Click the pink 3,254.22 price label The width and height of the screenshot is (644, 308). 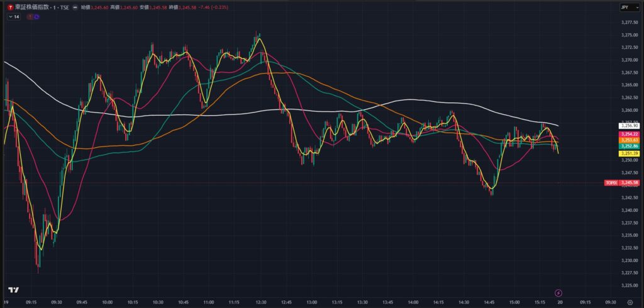pyautogui.click(x=630, y=134)
